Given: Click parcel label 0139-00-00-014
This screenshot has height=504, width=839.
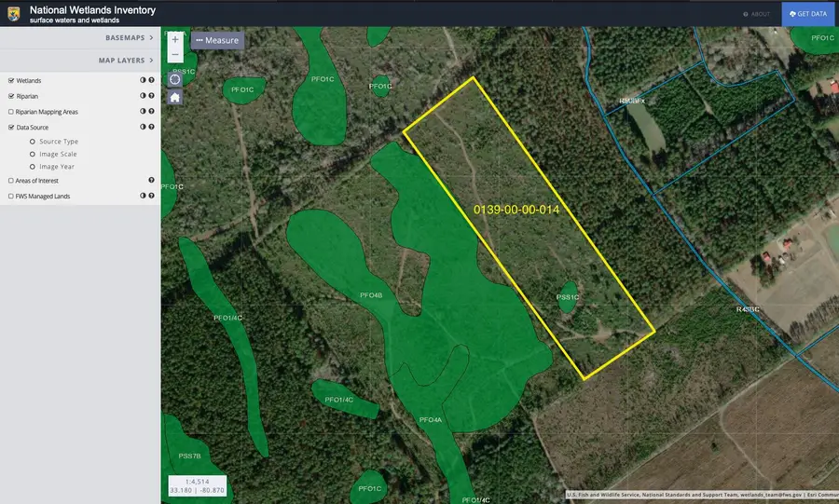Looking at the screenshot, I should pos(516,210).
